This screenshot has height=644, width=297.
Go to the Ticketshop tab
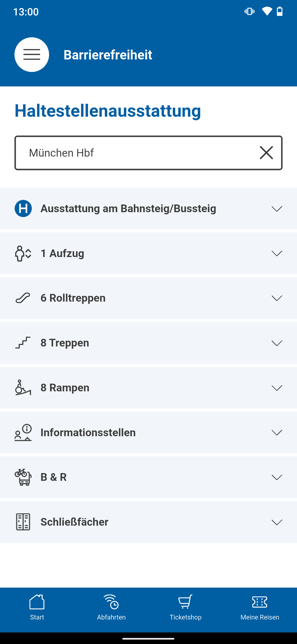point(186,607)
